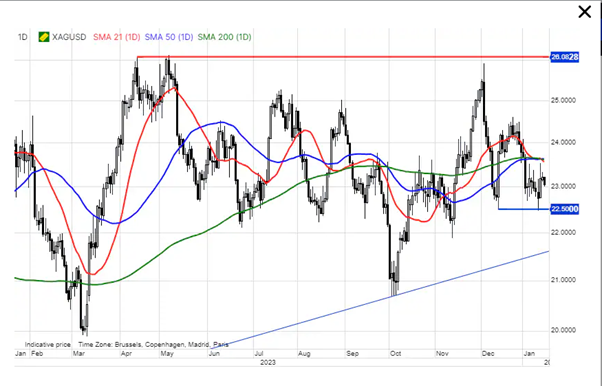The width and height of the screenshot is (602, 386).
Task: Select the SMA 200 (1D) legend entry
Action: click(225, 37)
